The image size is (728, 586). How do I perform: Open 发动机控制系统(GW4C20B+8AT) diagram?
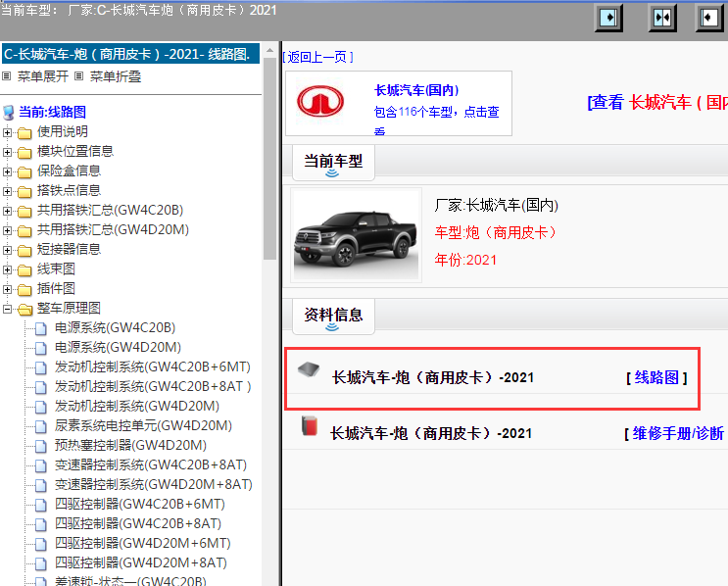point(153,386)
